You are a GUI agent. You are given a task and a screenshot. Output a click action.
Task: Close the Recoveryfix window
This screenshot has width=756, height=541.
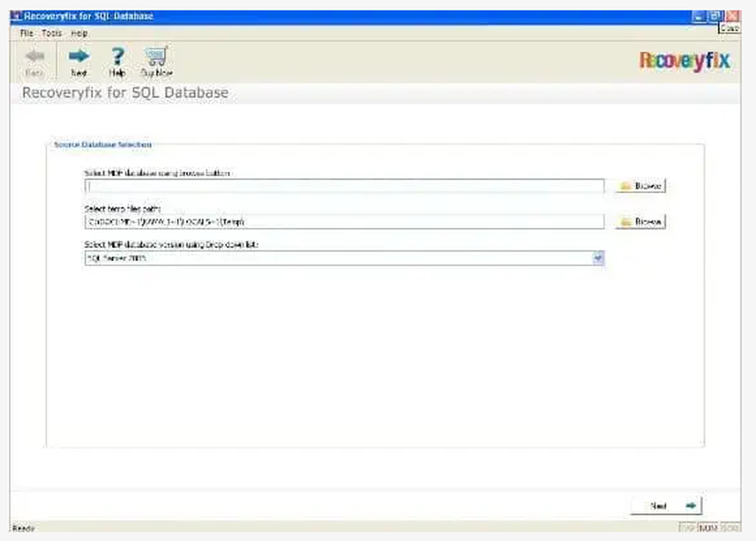(x=733, y=17)
